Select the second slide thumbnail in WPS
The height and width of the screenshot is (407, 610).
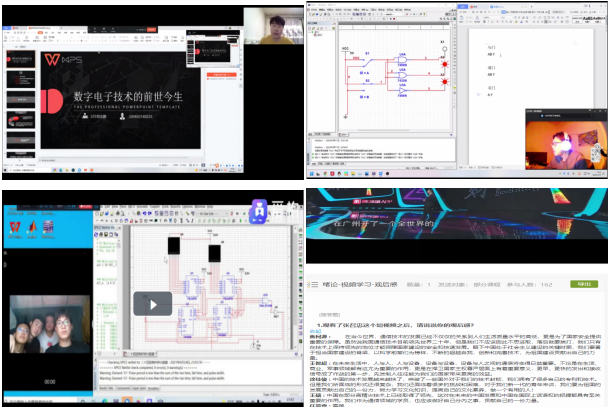(22, 79)
